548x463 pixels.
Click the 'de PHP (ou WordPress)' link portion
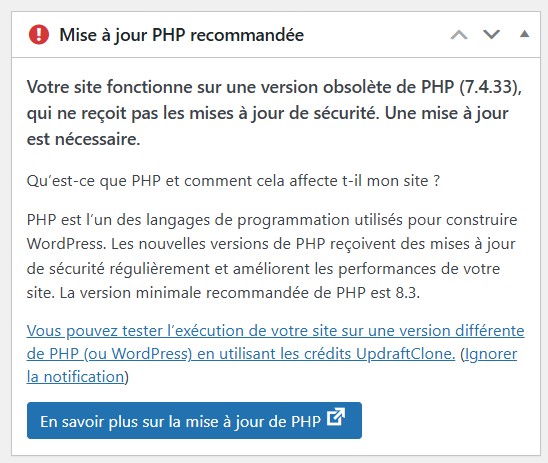[109, 354]
